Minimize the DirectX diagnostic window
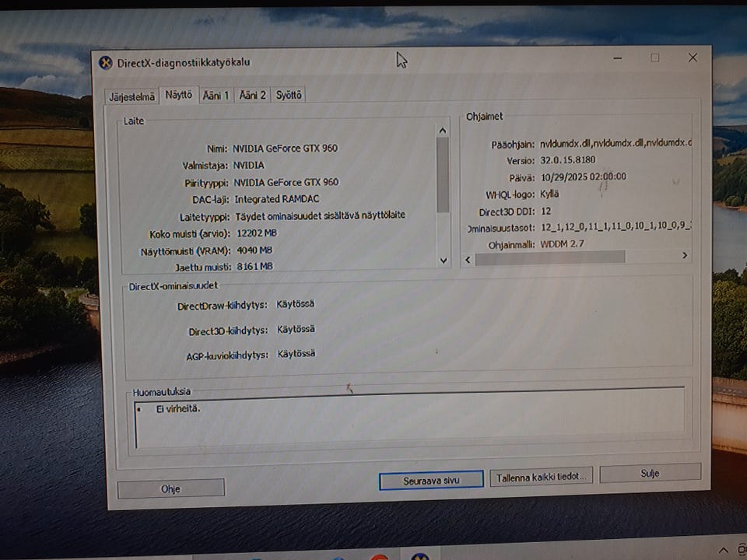This screenshot has width=747, height=560. (618, 58)
